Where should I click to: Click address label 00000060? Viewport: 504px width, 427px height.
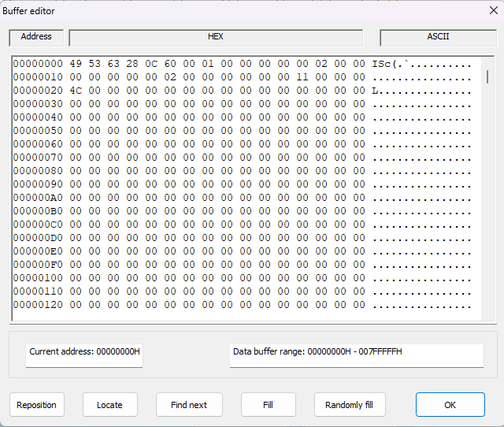tap(38, 144)
